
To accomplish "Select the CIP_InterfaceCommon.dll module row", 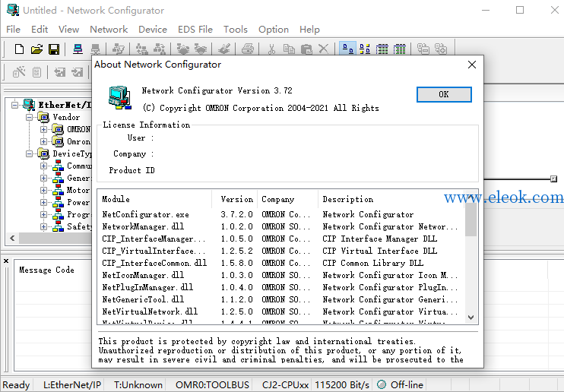I will (280, 264).
